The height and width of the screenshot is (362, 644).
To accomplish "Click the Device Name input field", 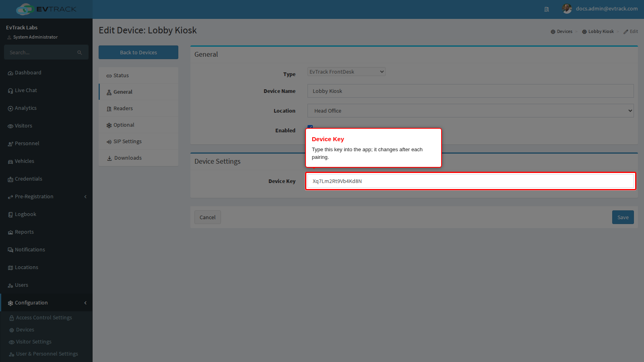I will click(471, 91).
